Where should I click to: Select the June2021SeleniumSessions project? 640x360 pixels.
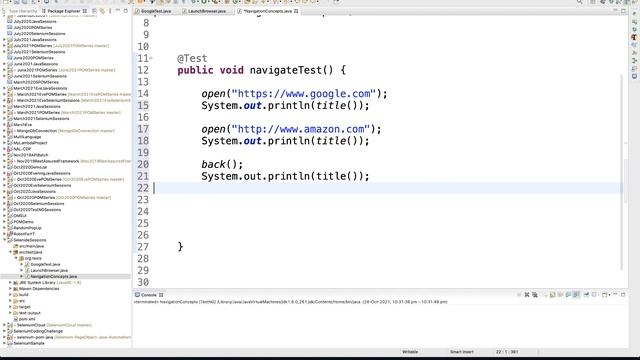coord(40,76)
